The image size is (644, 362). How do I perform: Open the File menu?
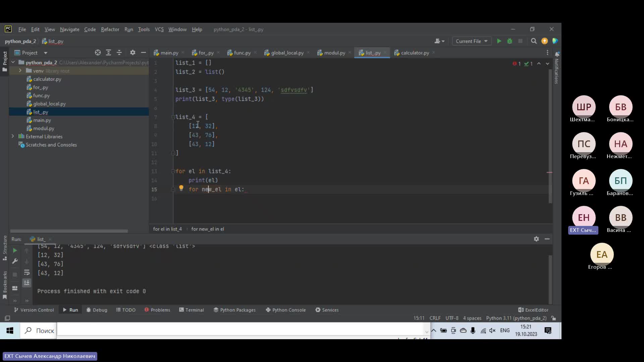tap(22, 29)
